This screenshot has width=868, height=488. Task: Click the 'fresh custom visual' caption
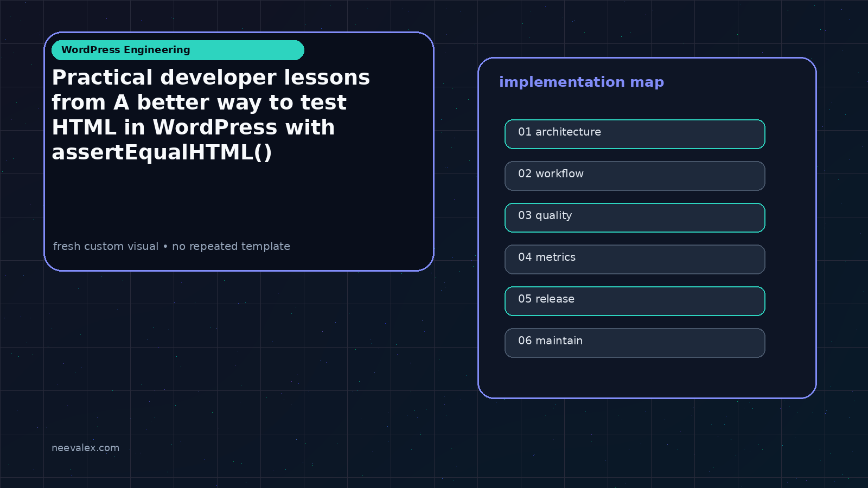tap(171, 246)
